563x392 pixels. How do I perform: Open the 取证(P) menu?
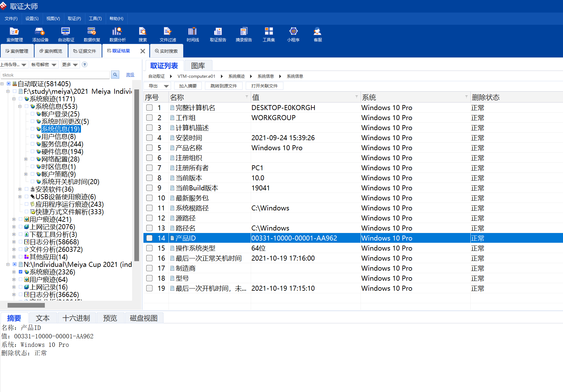74,19
